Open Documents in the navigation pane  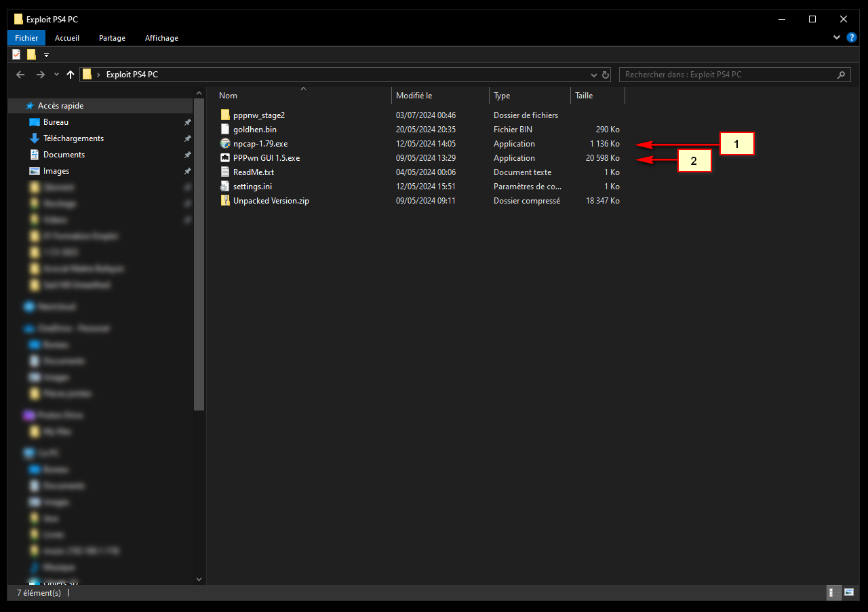tap(64, 155)
